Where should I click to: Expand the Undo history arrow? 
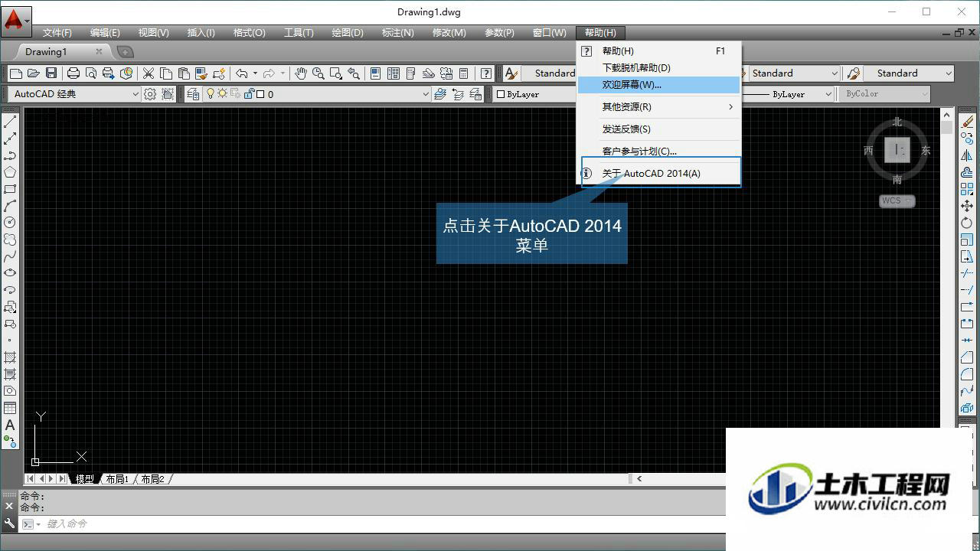255,73
